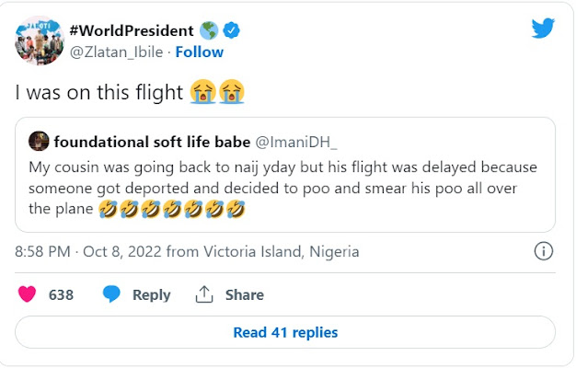Click the Twitter bird logo
This screenshot has width=588, height=368.
(x=544, y=29)
